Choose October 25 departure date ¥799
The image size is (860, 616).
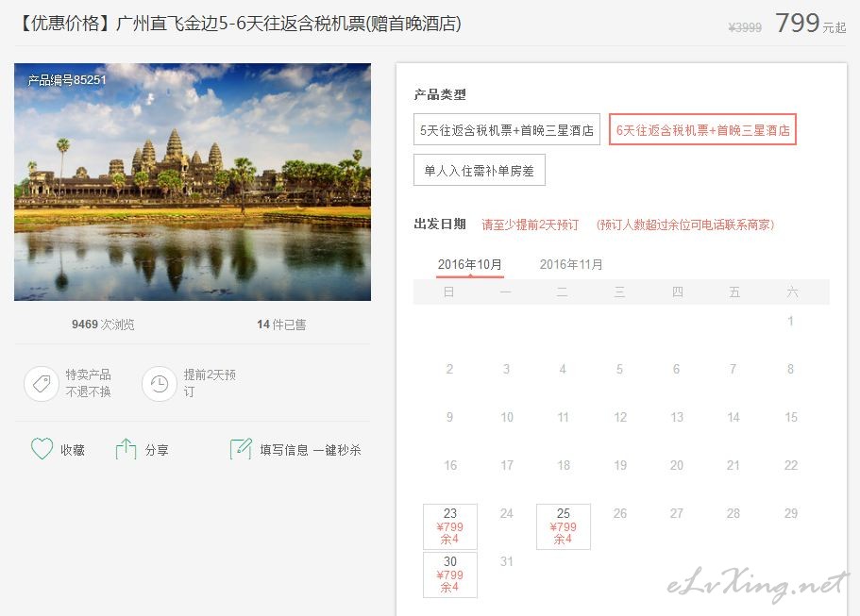[564, 526]
